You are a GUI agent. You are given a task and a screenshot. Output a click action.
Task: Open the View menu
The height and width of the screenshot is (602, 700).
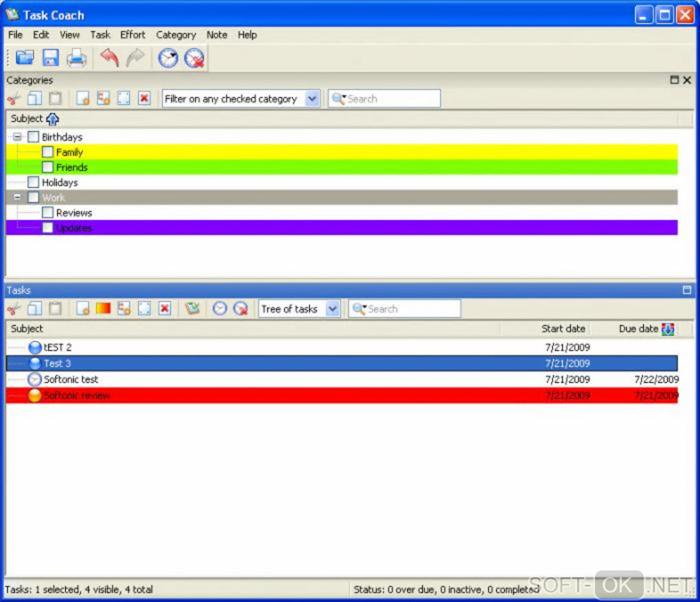tap(69, 35)
